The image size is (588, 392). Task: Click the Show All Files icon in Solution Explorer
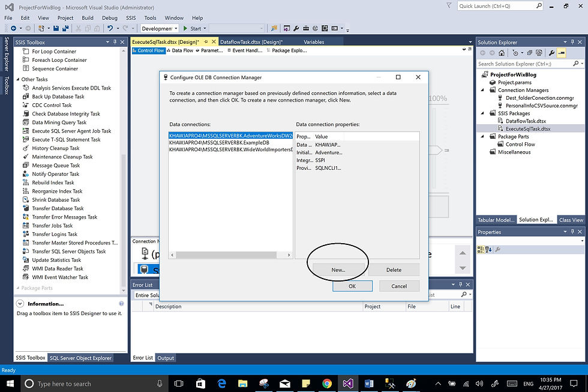(x=539, y=53)
